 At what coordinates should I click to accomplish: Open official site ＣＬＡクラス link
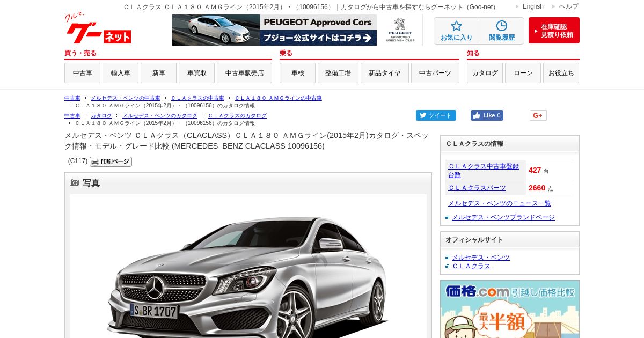(x=471, y=266)
